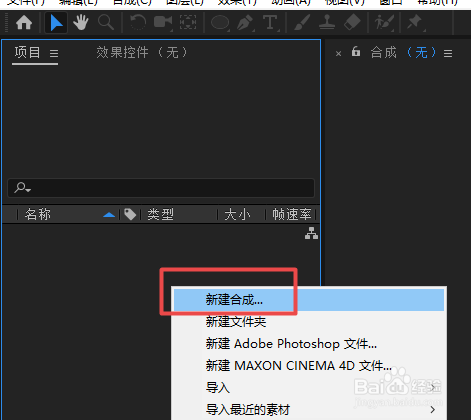Select the Rotation tool

[138, 23]
